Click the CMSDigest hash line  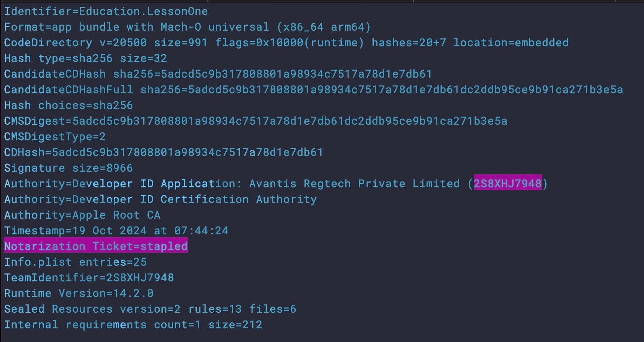click(x=255, y=121)
